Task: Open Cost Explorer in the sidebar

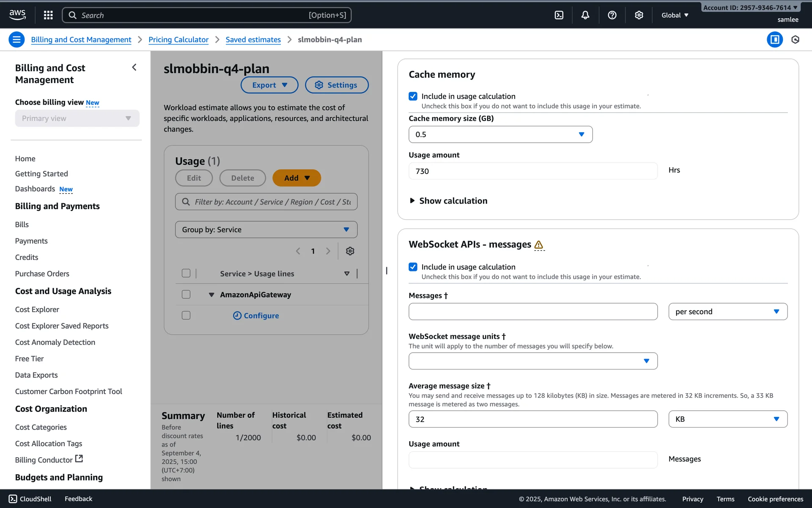Action: pyautogui.click(x=37, y=309)
